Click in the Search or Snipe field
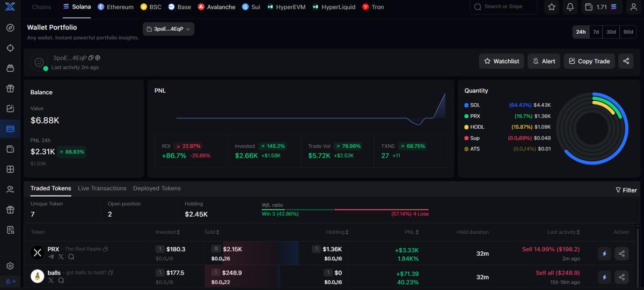The height and width of the screenshot is (290, 644). pos(503,7)
